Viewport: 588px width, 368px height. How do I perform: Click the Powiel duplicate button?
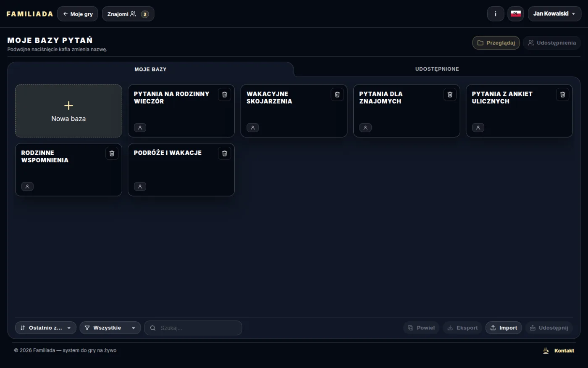(x=421, y=328)
